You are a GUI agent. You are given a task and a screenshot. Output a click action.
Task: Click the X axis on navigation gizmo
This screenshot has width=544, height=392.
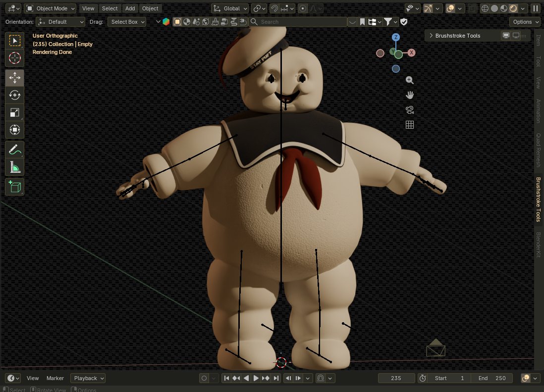click(412, 52)
